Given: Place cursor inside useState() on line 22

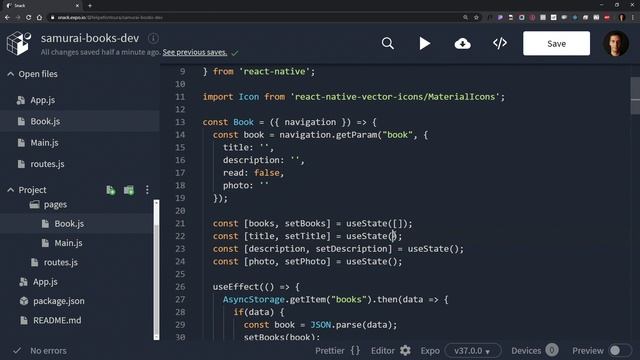Looking at the screenshot, I should [392, 236].
